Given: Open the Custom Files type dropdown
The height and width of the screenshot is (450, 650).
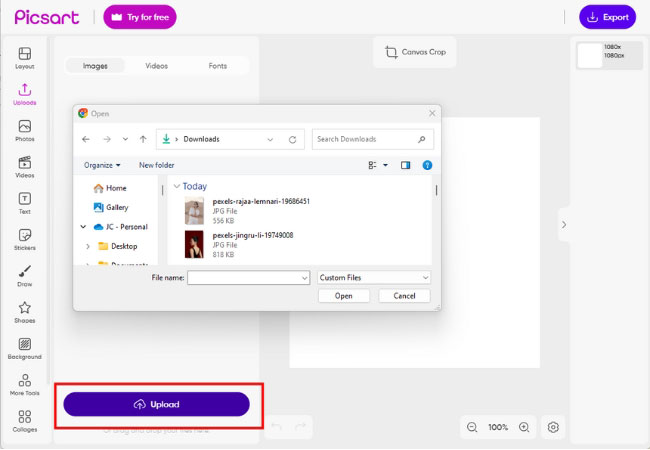Looking at the screenshot, I should click(374, 277).
